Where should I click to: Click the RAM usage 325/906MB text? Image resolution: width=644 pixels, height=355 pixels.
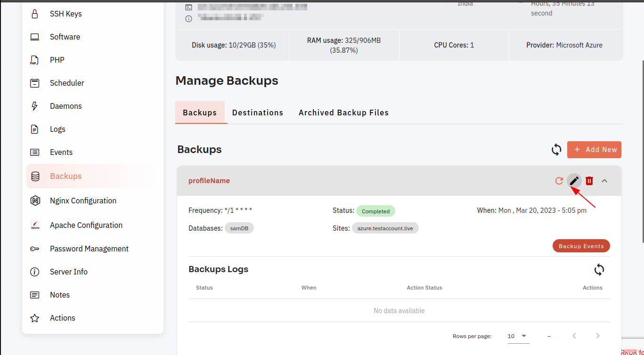pos(344,45)
